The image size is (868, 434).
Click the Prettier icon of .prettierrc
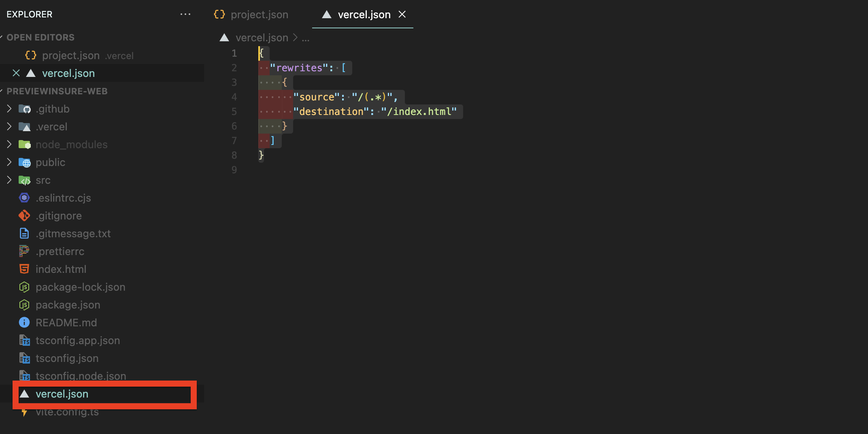pos(24,251)
